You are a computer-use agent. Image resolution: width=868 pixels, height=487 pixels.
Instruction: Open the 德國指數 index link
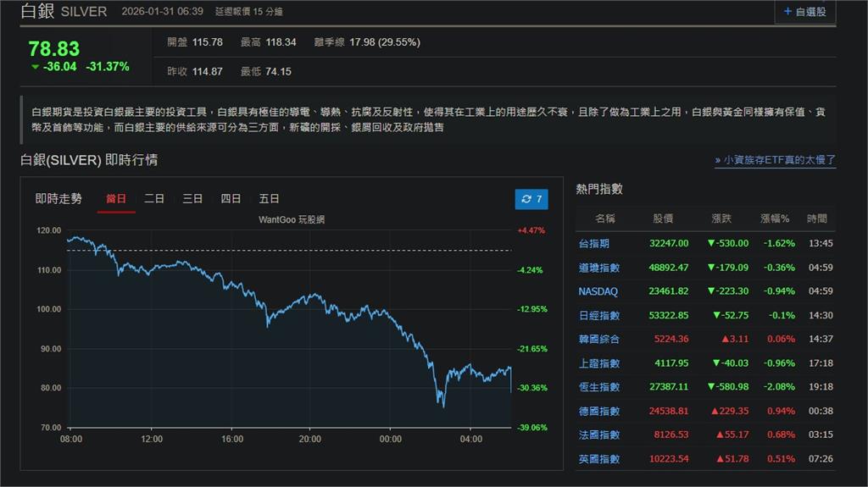599,411
